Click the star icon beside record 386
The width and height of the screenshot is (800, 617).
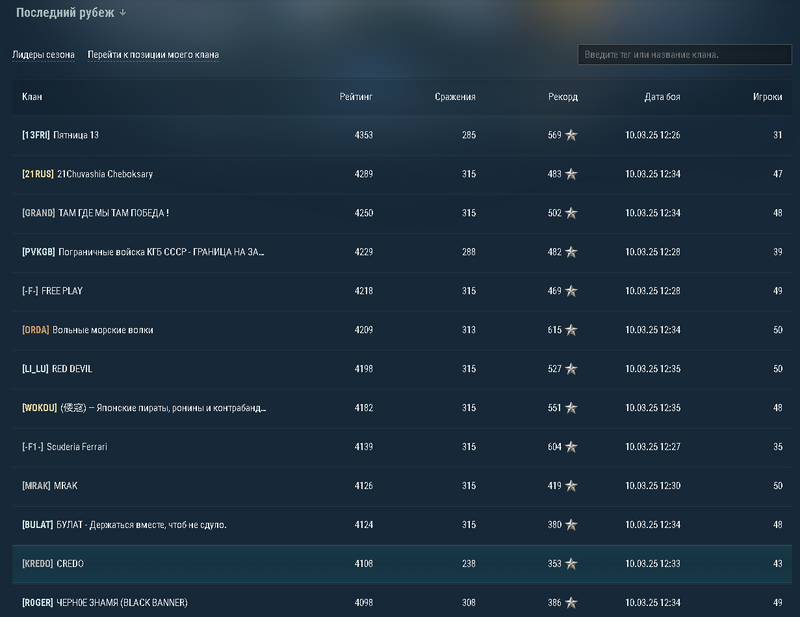click(x=571, y=602)
